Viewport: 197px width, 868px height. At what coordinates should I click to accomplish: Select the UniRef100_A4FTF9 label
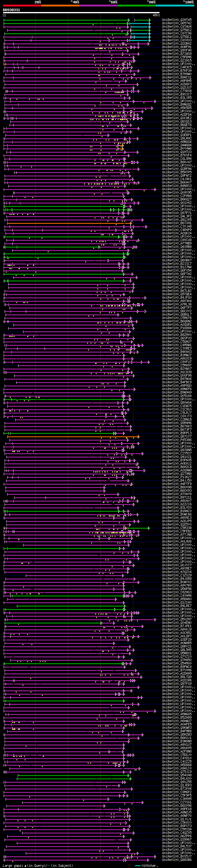[x=177, y=484]
